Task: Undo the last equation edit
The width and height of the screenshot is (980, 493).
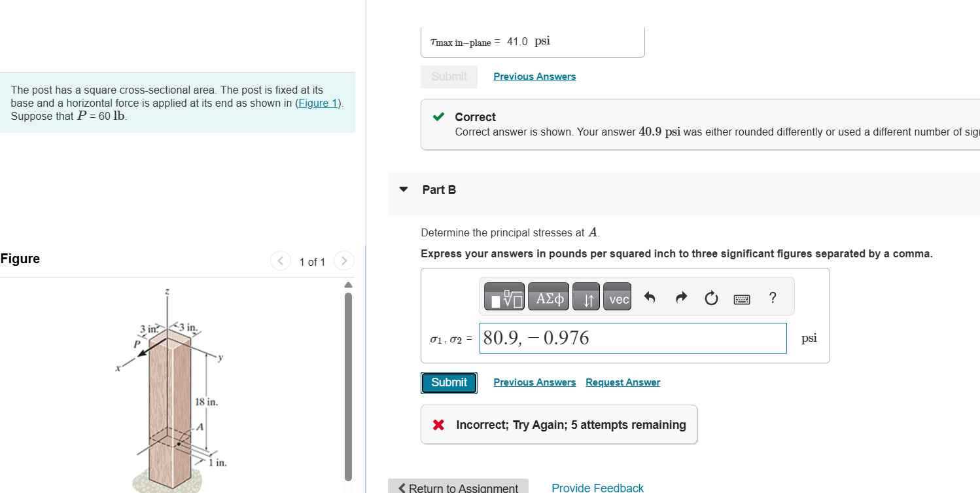Action: tap(650, 297)
